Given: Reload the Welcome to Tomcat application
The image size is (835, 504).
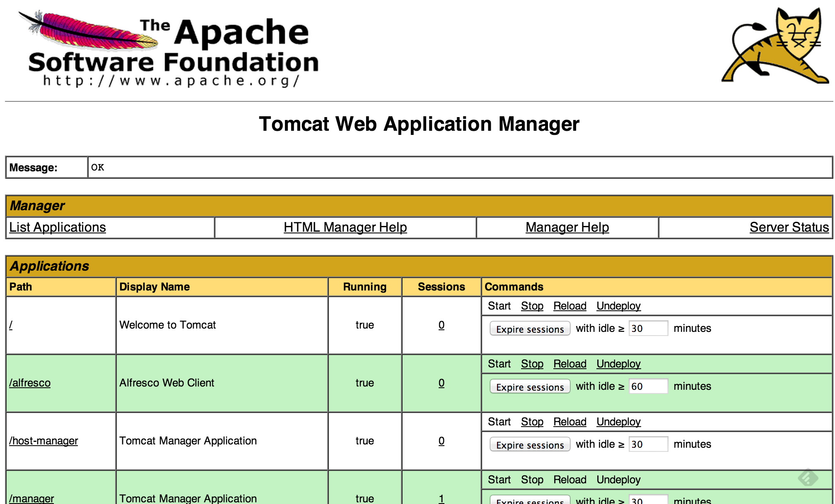Looking at the screenshot, I should (x=570, y=306).
